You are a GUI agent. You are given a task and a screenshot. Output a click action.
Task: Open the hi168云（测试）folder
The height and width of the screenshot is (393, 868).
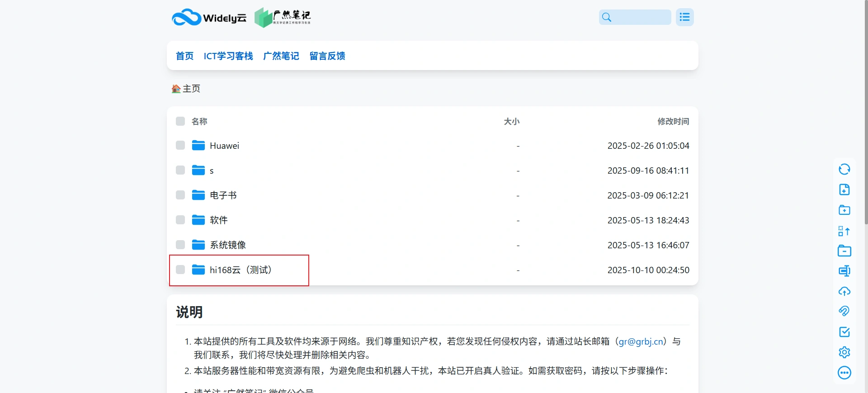241,270
